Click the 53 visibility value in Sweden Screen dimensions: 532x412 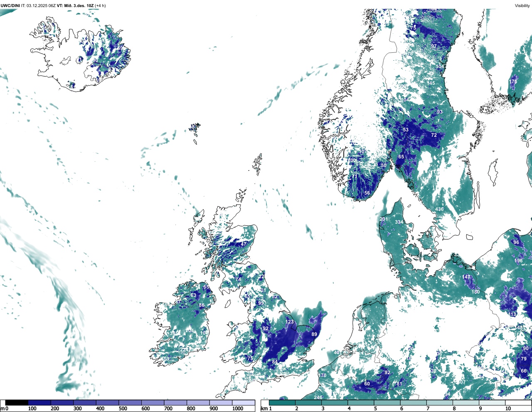pos(406,130)
